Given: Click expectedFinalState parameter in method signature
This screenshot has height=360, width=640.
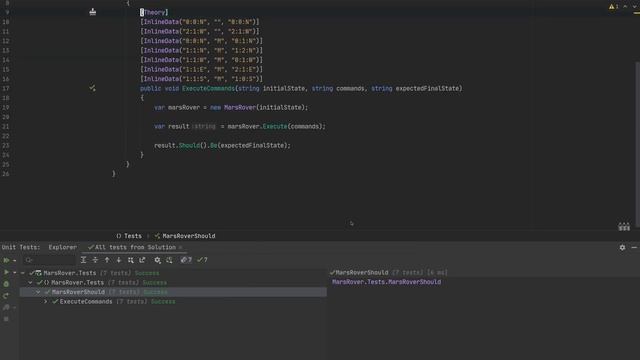Looking at the screenshot, I should 427,88.
